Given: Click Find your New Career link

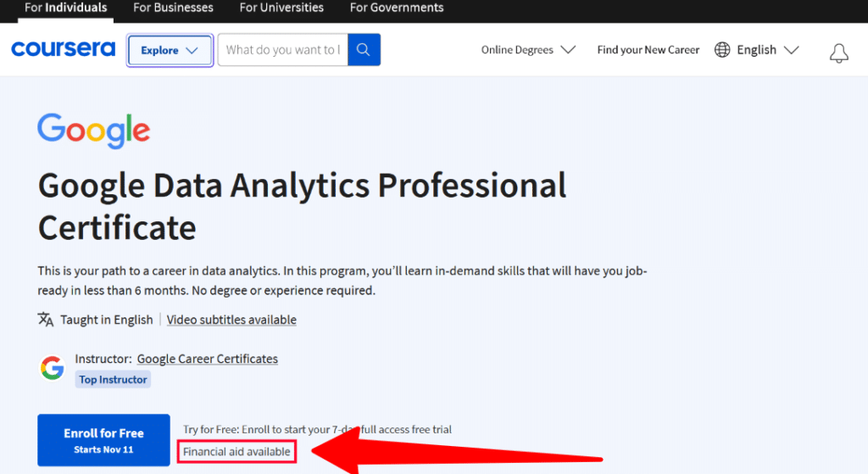Looking at the screenshot, I should pos(648,50).
